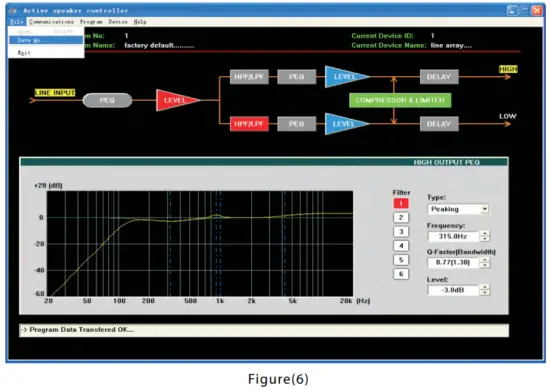Image resolution: width=550 pixels, height=389 pixels.
Task: Open the Program menu
Action: (91, 22)
